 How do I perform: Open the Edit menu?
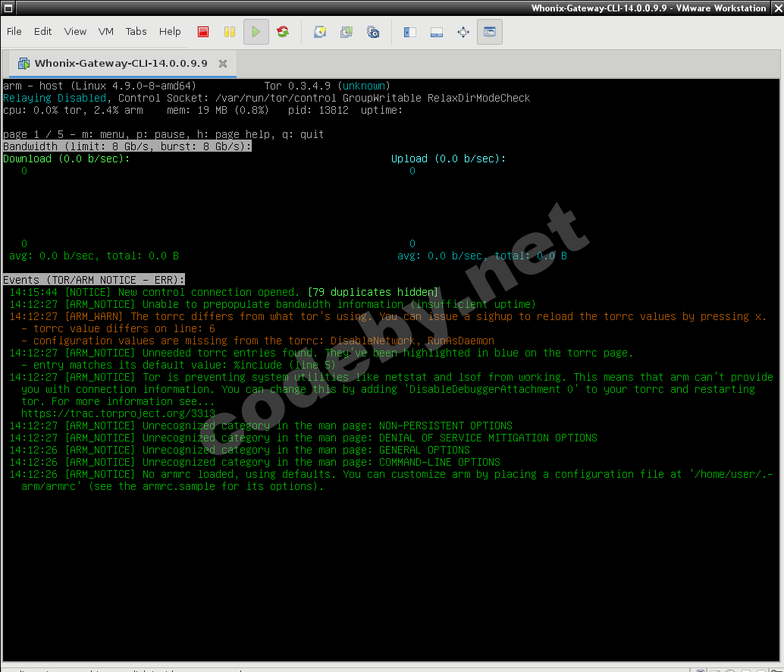coord(42,32)
